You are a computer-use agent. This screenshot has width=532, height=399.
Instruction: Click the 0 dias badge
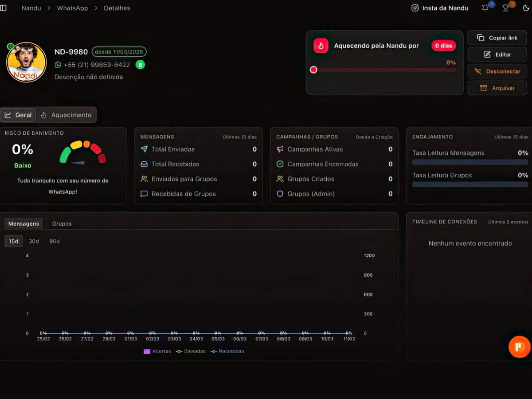(x=443, y=46)
